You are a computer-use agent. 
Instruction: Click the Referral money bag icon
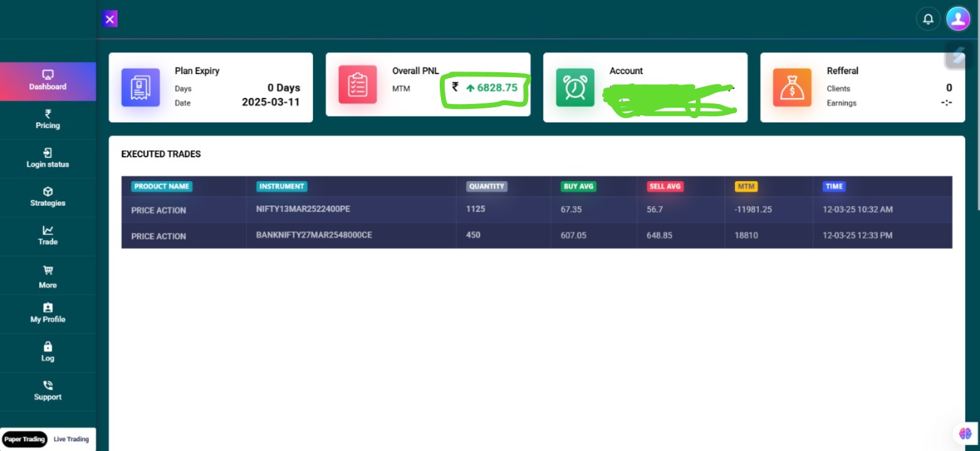(792, 88)
